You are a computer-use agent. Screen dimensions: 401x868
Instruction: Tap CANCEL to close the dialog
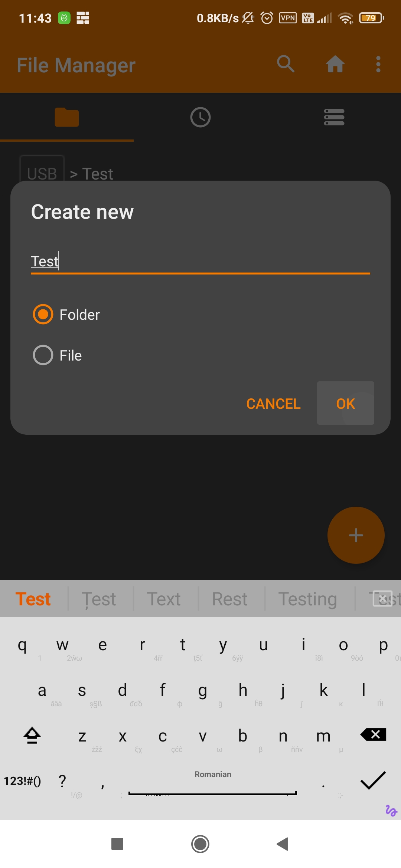tap(273, 403)
